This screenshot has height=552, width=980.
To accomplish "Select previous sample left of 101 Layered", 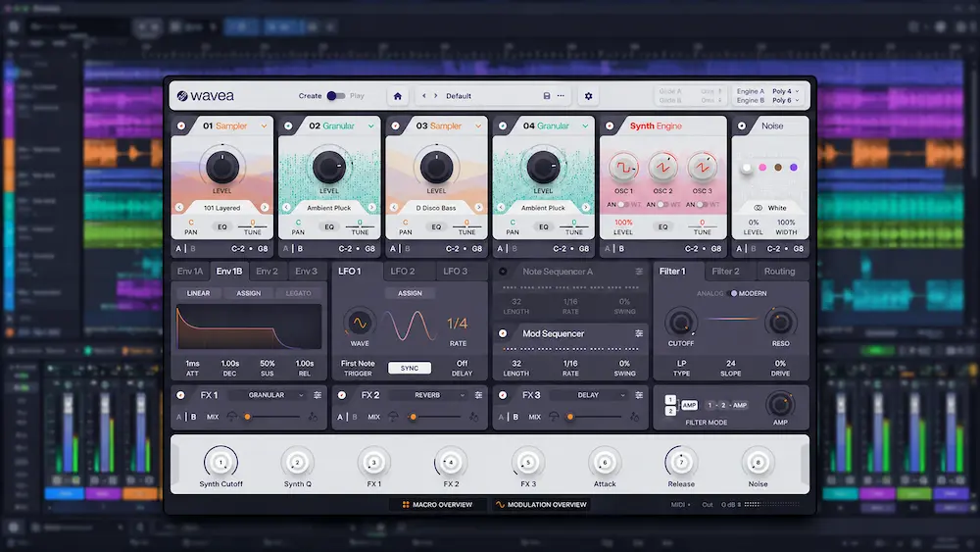I will 179,208.
